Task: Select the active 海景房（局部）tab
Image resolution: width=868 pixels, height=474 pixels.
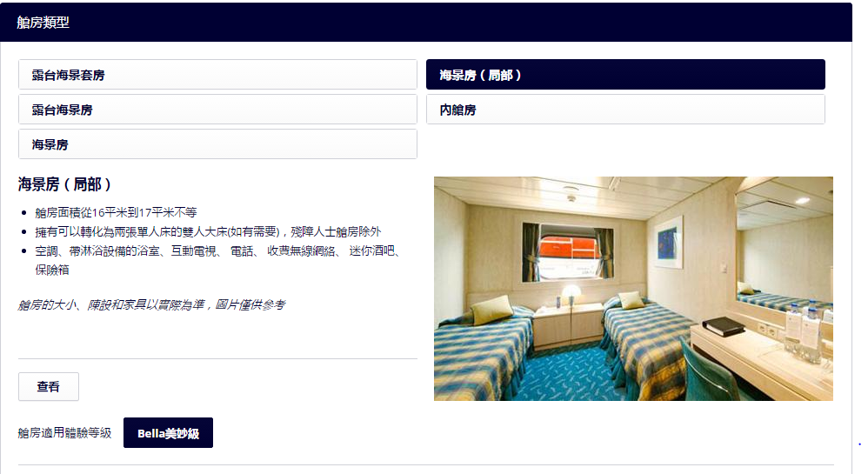Action: pos(625,75)
